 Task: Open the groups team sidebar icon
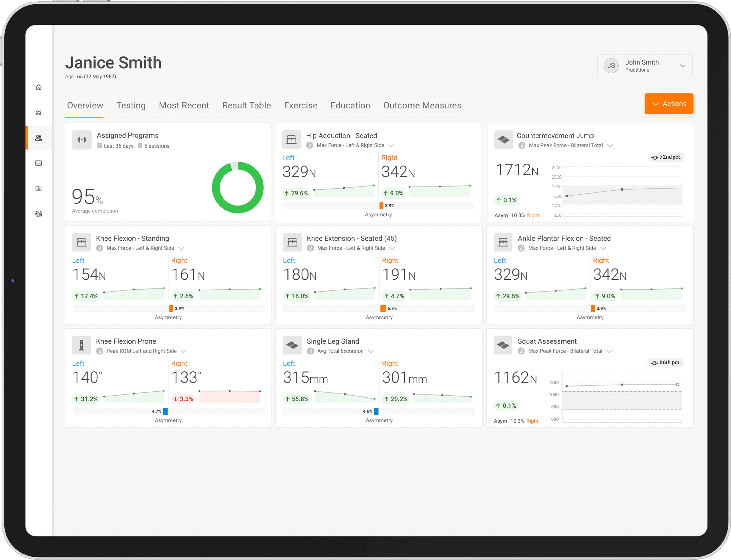pyautogui.click(x=39, y=214)
